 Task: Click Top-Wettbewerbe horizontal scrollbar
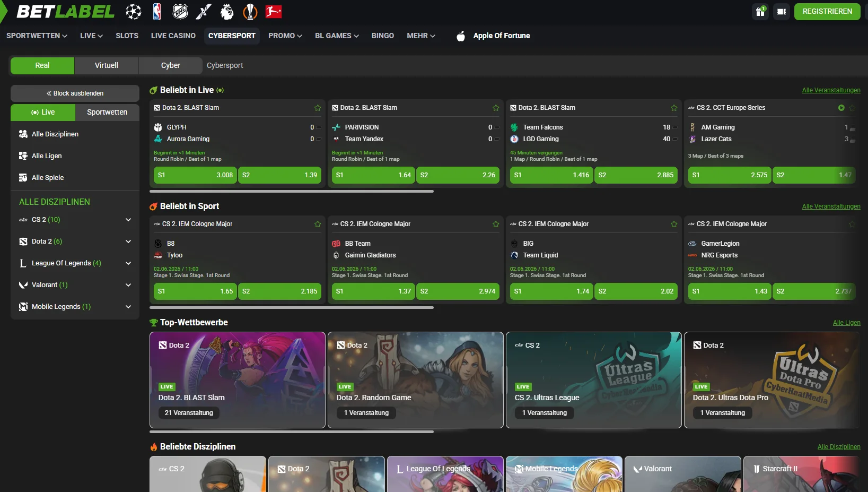[292, 432]
